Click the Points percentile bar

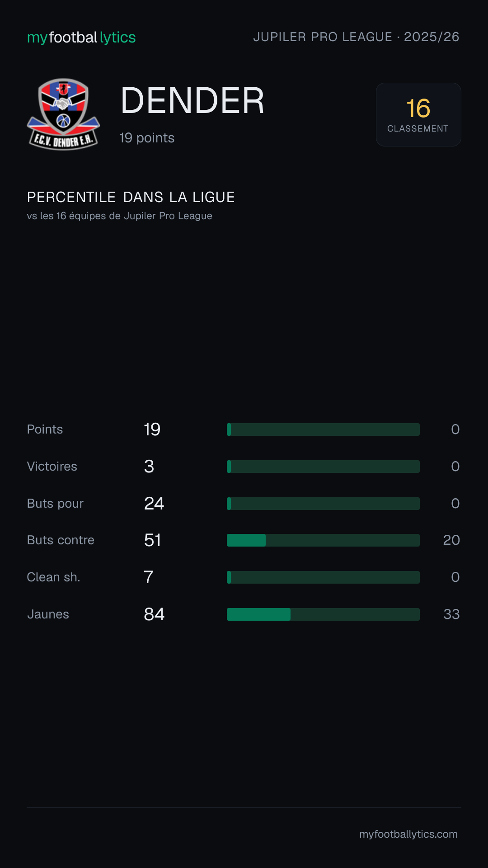click(x=323, y=429)
